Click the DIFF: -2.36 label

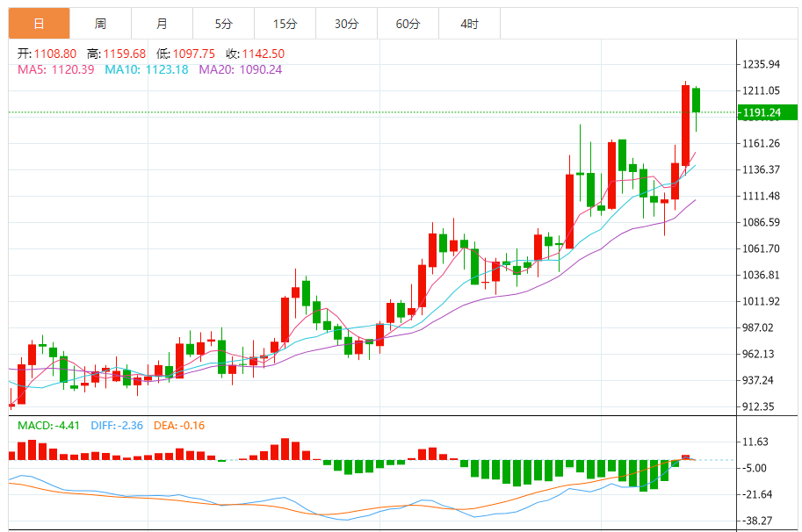[x=117, y=425]
